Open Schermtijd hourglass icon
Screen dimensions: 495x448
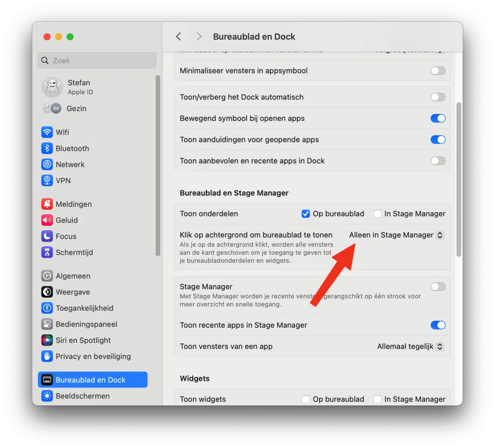[x=47, y=253]
